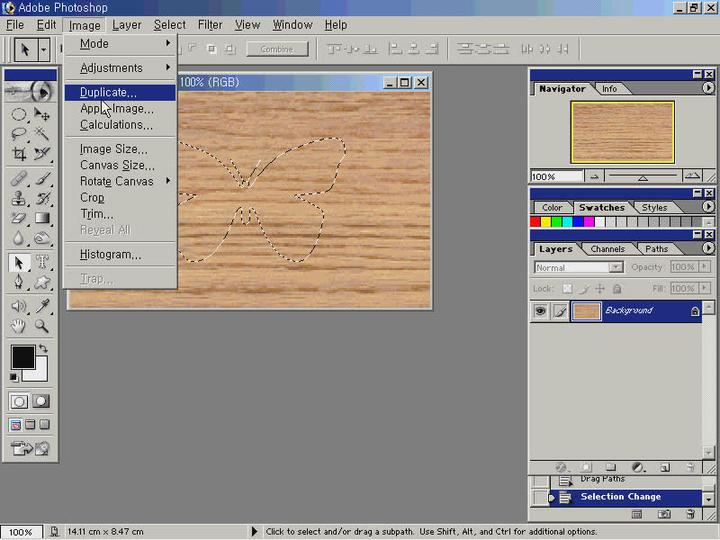Select Full Screen mode
Image resolution: width=720 pixels, height=540 pixels.
pos(45,424)
